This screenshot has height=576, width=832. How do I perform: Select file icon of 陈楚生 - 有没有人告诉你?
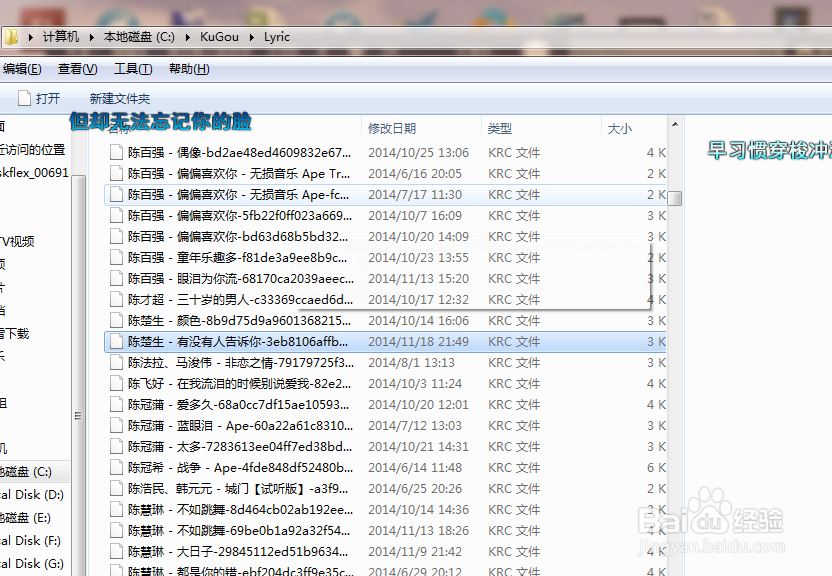pos(116,342)
